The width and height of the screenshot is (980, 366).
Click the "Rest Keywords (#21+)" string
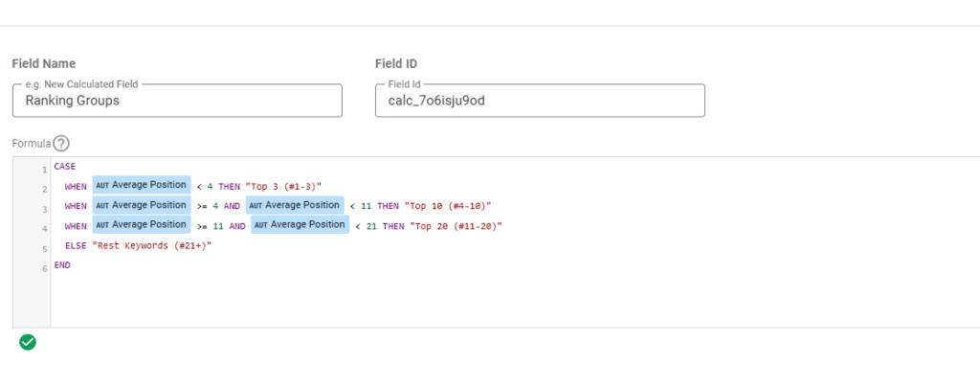pyautogui.click(x=152, y=246)
